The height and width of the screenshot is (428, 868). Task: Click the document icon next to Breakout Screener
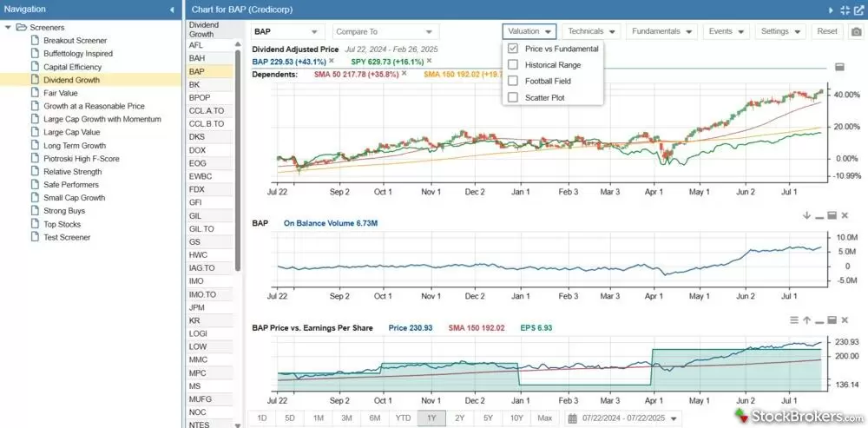click(x=35, y=41)
